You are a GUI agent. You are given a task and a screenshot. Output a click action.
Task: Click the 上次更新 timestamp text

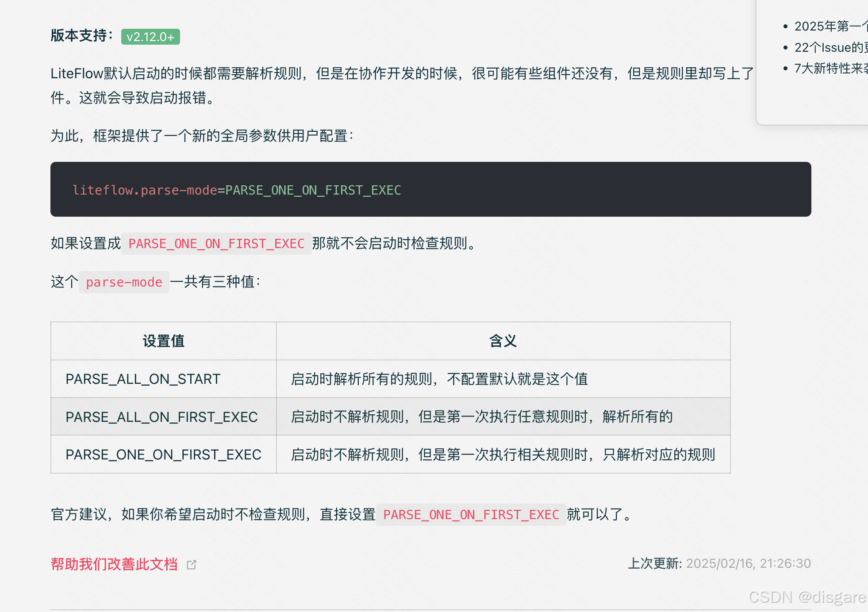(x=720, y=563)
